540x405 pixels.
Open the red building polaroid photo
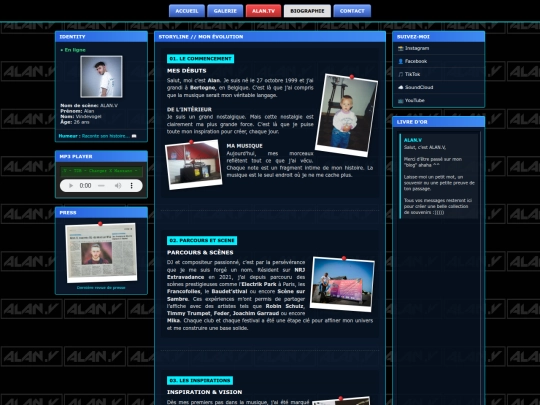(x=194, y=164)
